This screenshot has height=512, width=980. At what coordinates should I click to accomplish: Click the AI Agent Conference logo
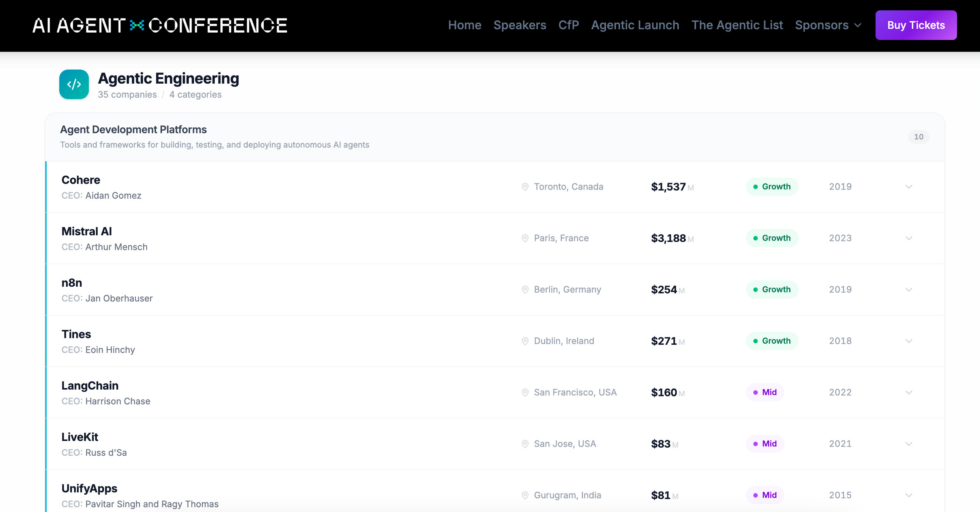click(160, 26)
